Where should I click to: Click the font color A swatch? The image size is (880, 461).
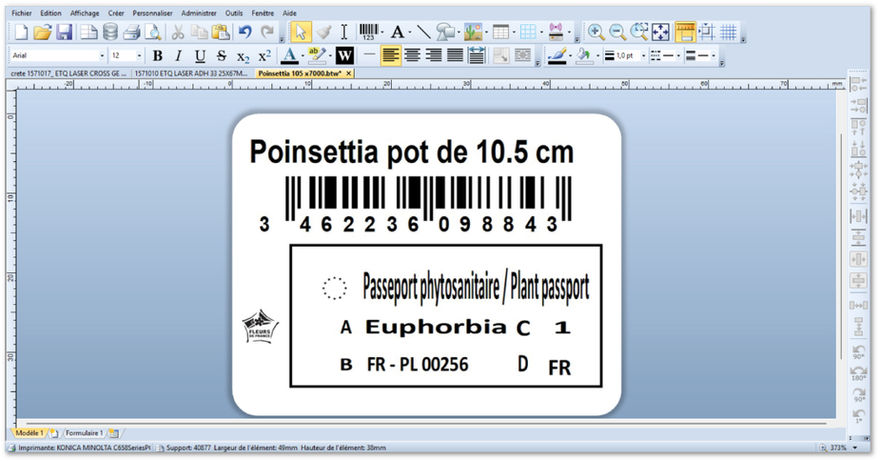point(290,56)
